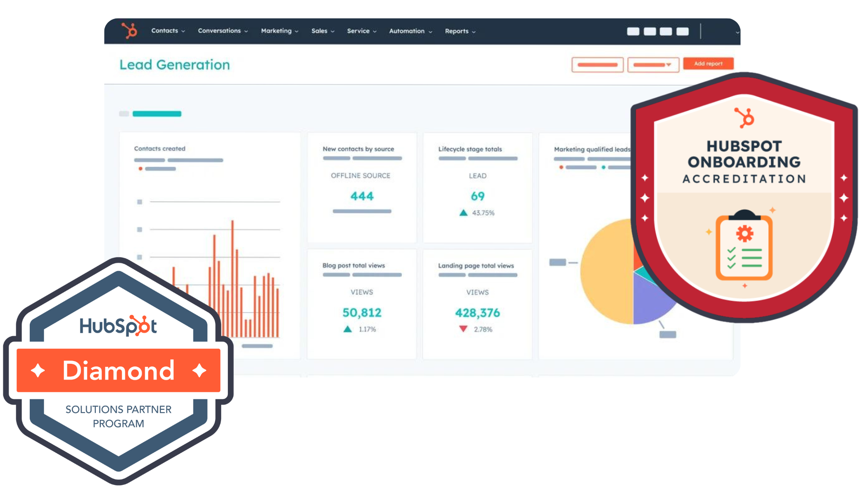Open the Reports menu
Screen dimensions: 868x488
point(460,31)
